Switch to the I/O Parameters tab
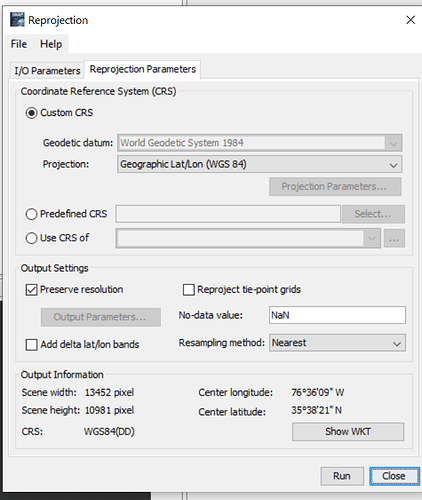The image size is (422, 500). tap(47, 71)
